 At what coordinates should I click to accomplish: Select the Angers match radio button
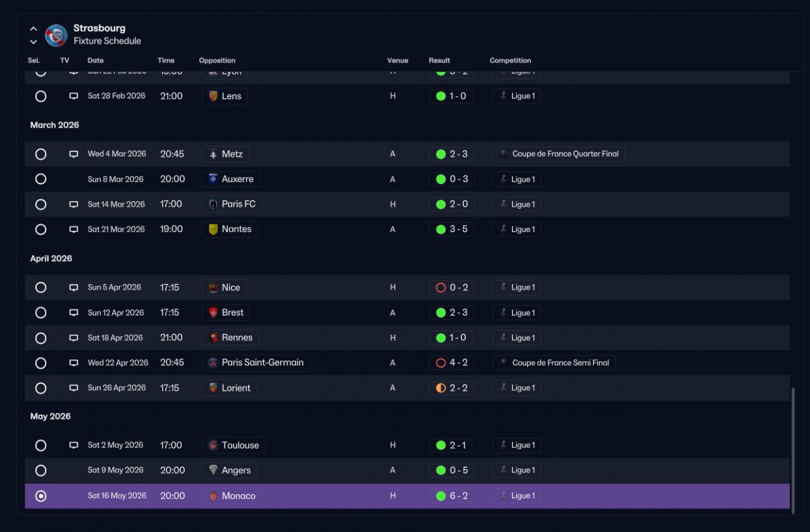pos(40,471)
